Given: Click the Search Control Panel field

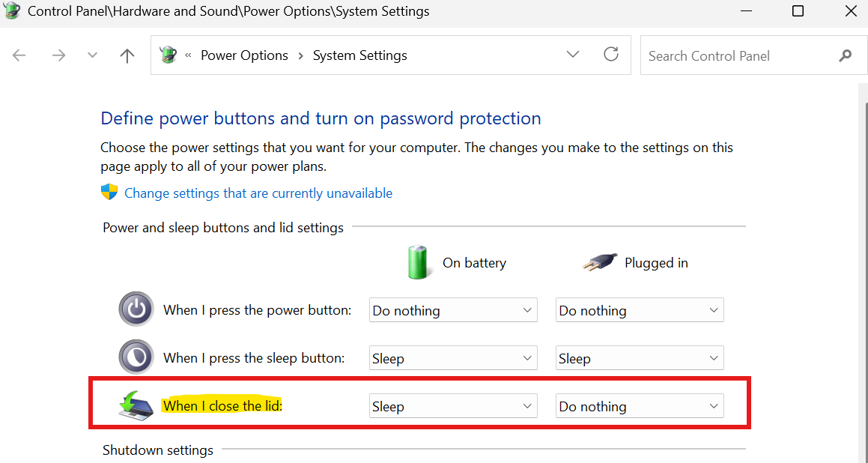Looking at the screenshot, I should tap(741, 55).
